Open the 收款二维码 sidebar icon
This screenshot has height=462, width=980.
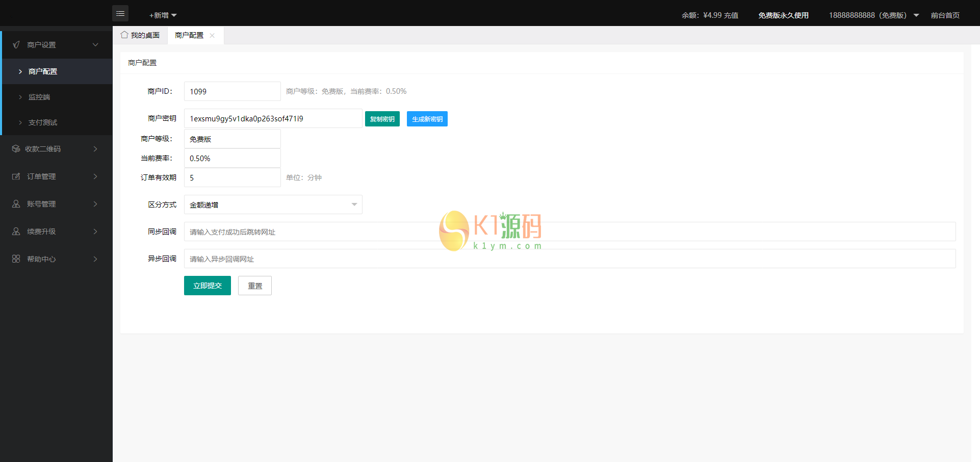15,148
